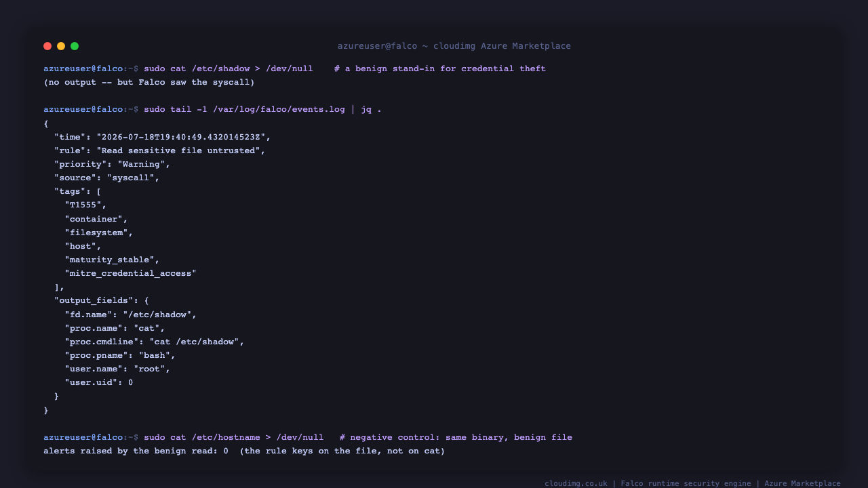Click the negative control comment
The height and width of the screenshot is (488, 868).
click(456, 437)
